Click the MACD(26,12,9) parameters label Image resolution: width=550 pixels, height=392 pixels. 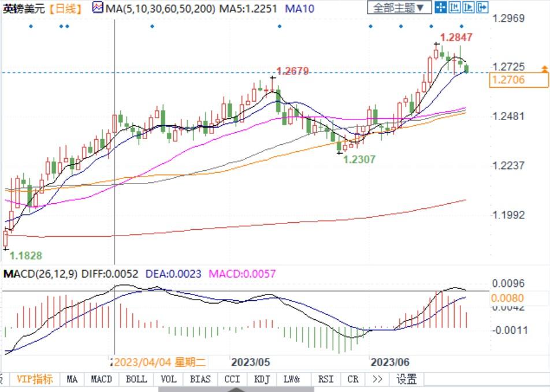(x=40, y=274)
